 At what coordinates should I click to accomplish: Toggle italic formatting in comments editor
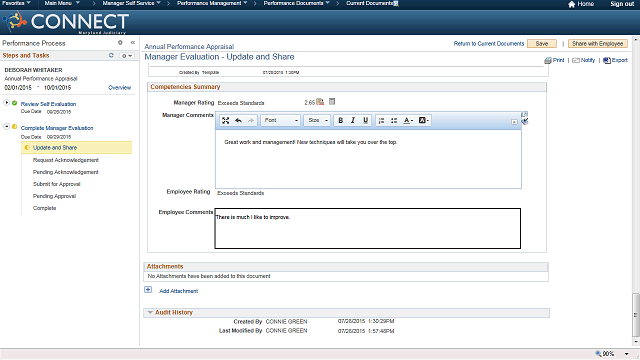point(353,120)
